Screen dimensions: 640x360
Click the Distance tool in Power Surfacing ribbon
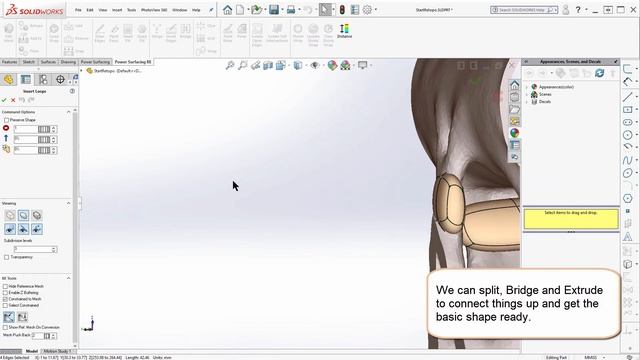(344, 31)
